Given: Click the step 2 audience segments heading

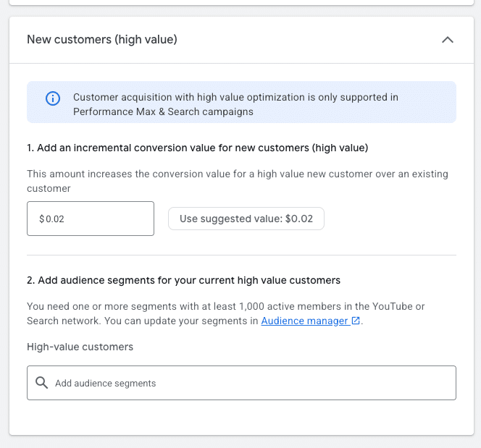Looking at the screenshot, I should click(183, 279).
